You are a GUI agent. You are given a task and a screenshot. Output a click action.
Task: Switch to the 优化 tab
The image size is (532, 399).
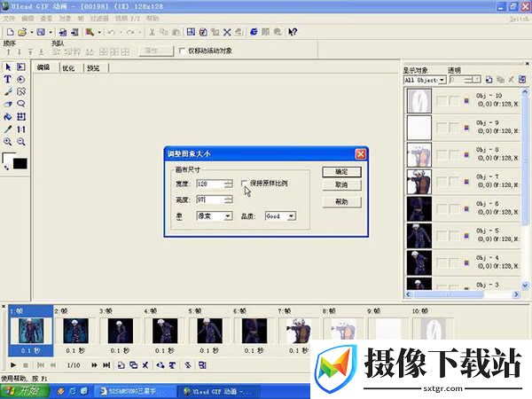(x=68, y=68)
